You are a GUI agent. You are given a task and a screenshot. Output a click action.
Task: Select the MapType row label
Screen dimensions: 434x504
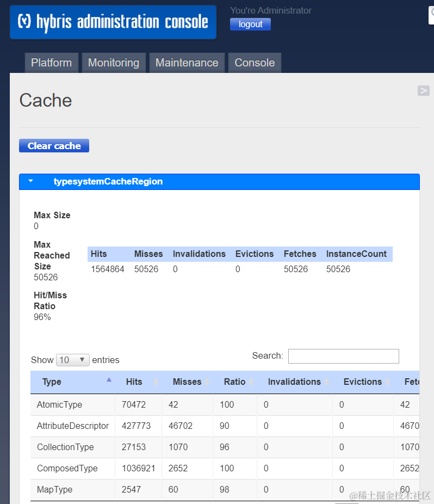pos(54,489)
